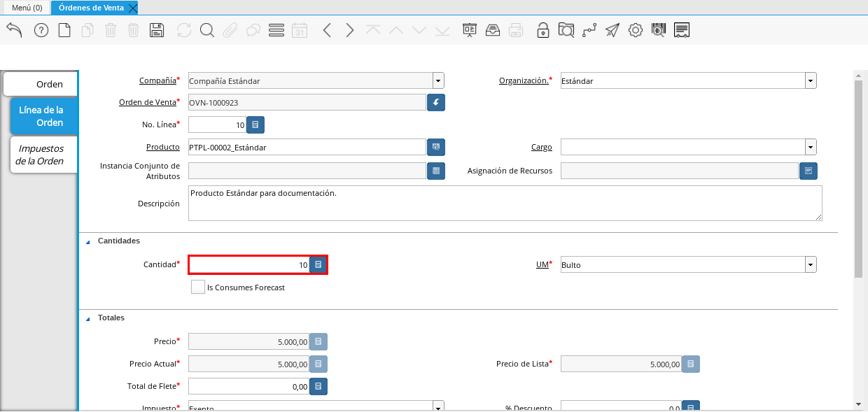Viewport: 868px width, 412px height.
Task: Click the Organización label link
Action: tap(523, 80)
